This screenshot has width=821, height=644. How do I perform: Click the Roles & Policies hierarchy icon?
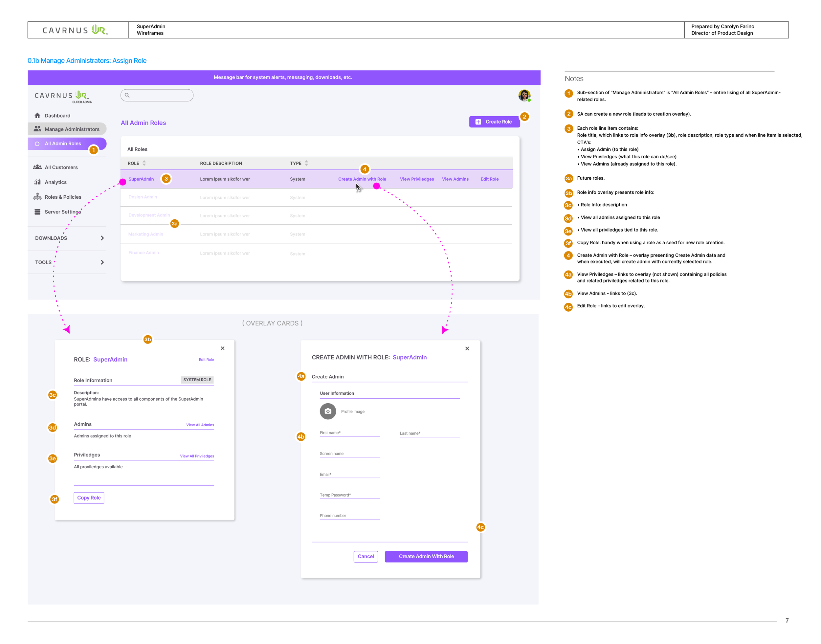point(37,197)
